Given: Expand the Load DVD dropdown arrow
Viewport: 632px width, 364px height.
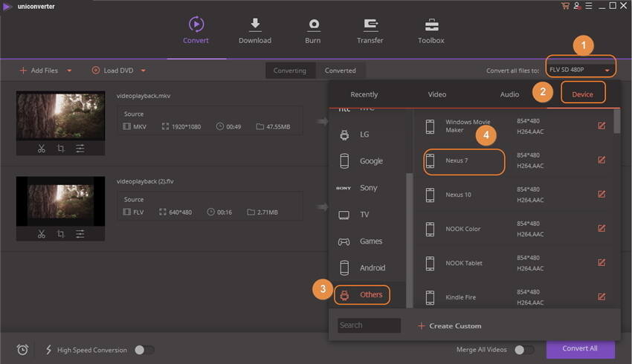Looking at the screenshot, I should 143,71.
